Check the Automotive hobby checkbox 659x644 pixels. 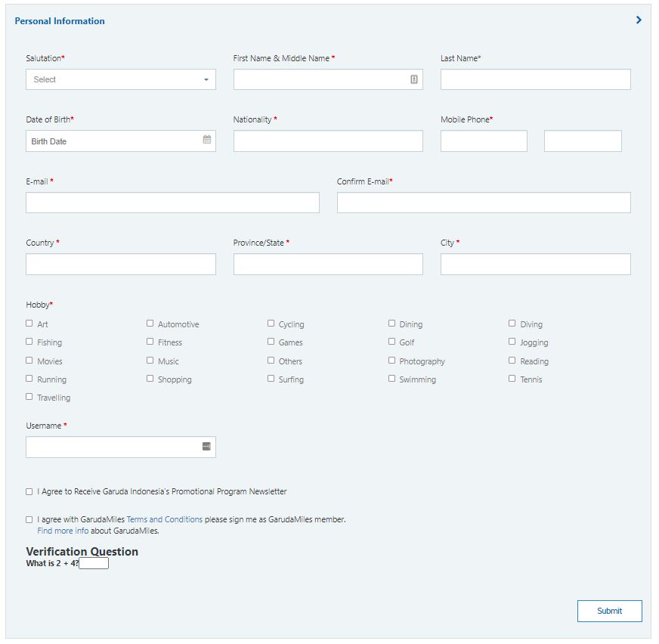tap(150, 324)
